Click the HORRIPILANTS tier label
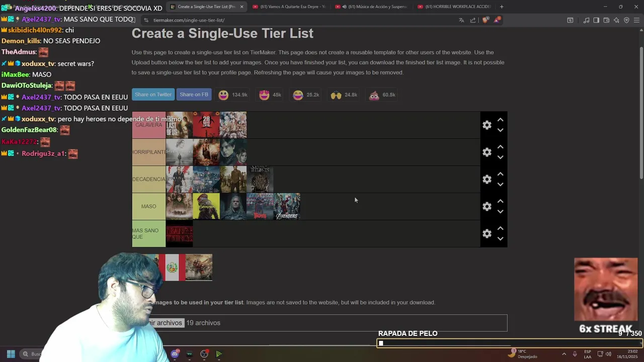This screenshot has height=362, width=644. 149,152
